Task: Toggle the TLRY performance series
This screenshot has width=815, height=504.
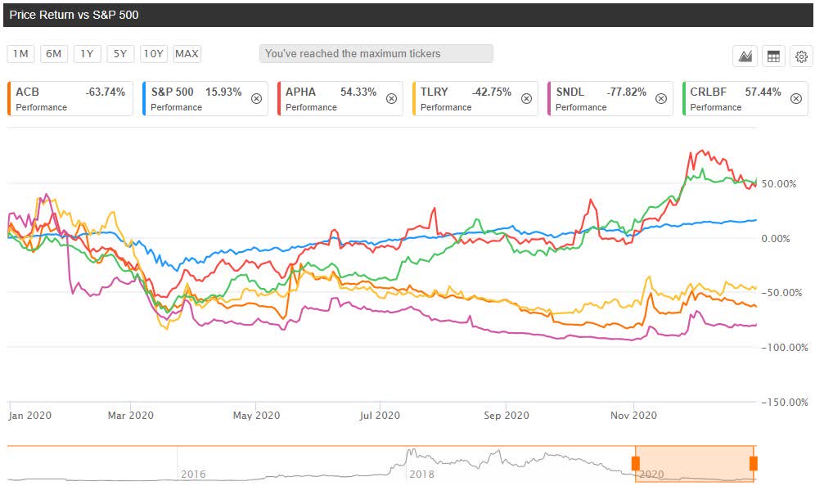Action: (x=475, y=98)
